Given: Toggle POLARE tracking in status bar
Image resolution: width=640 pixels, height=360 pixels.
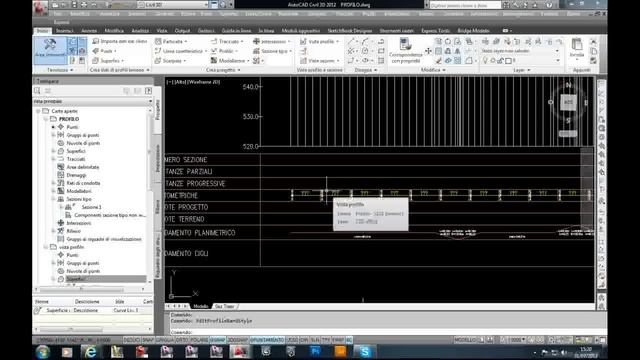Looking at the screenshot, I should tap(199, 340).
